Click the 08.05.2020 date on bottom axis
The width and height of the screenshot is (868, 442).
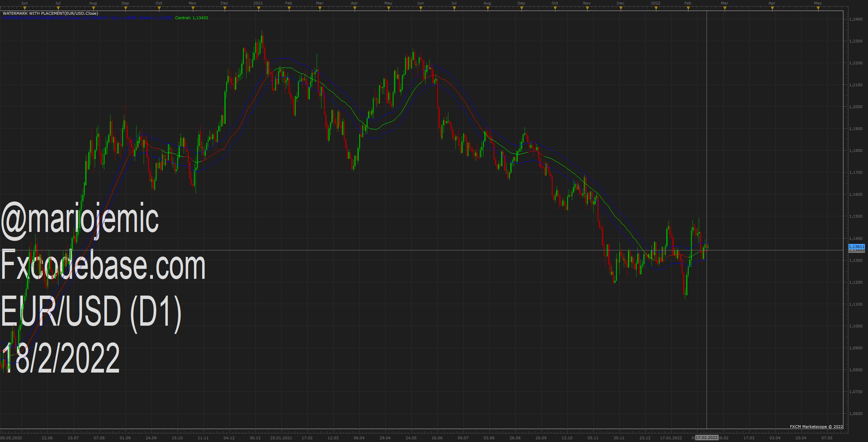tap(11, 438)
